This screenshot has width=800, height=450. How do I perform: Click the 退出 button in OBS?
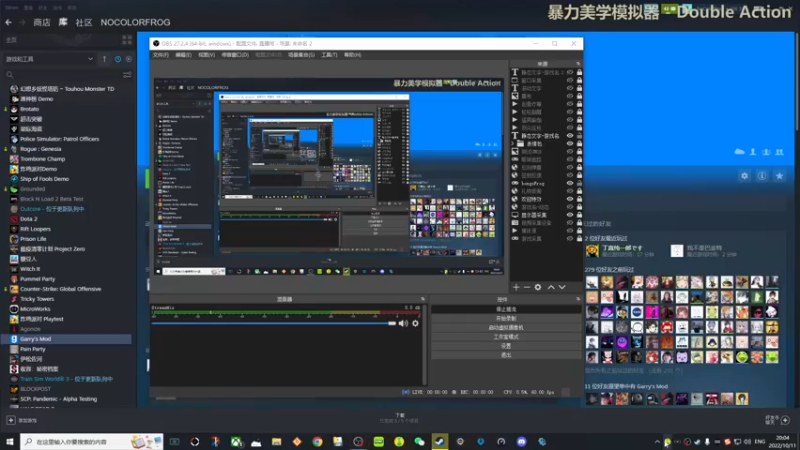[506, 355]
